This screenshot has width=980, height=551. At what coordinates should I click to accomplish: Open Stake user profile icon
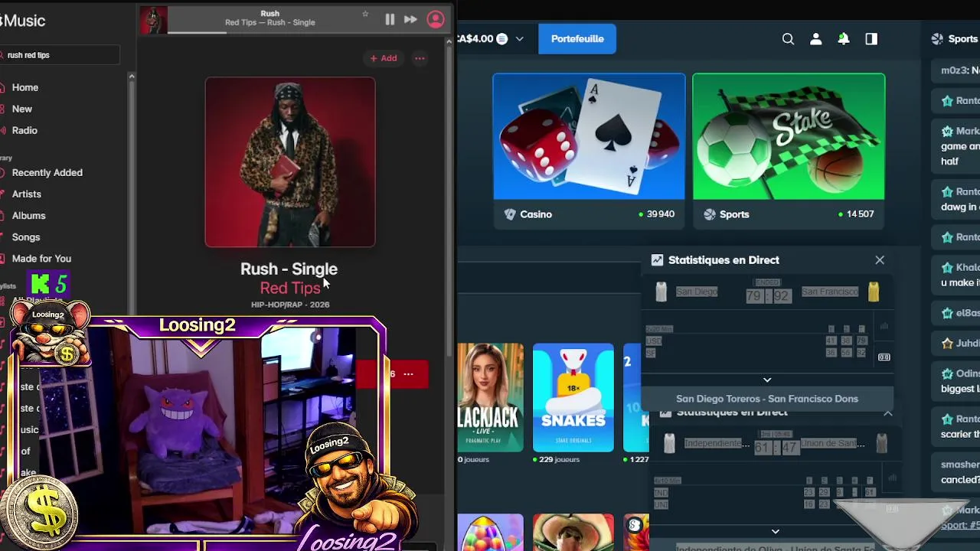(815, 39)
